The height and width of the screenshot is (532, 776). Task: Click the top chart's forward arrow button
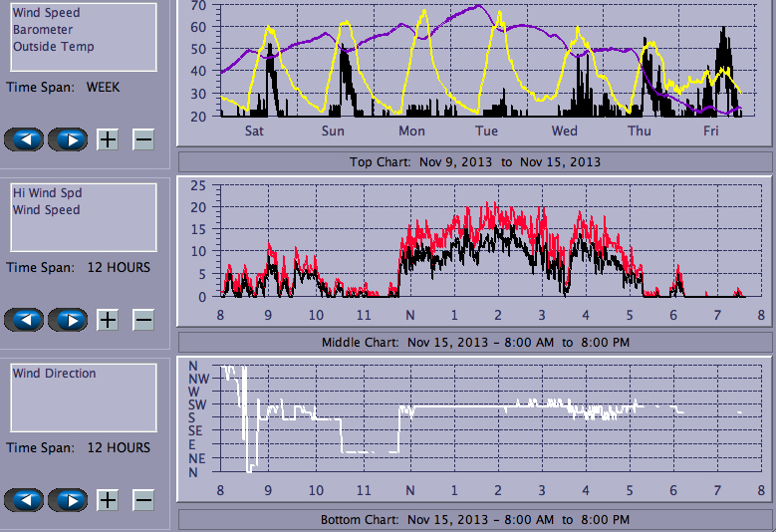point(68,138)
